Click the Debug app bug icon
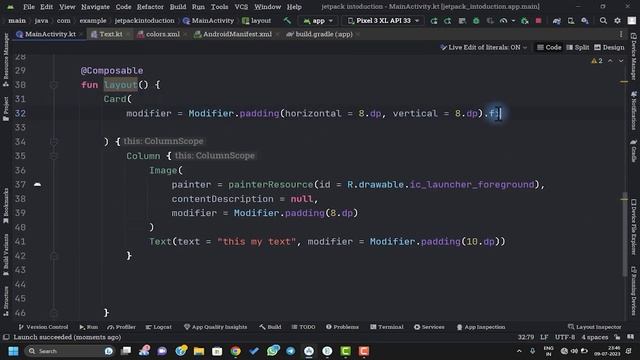This screenshot has width=640, height=360. coord(476,20)
